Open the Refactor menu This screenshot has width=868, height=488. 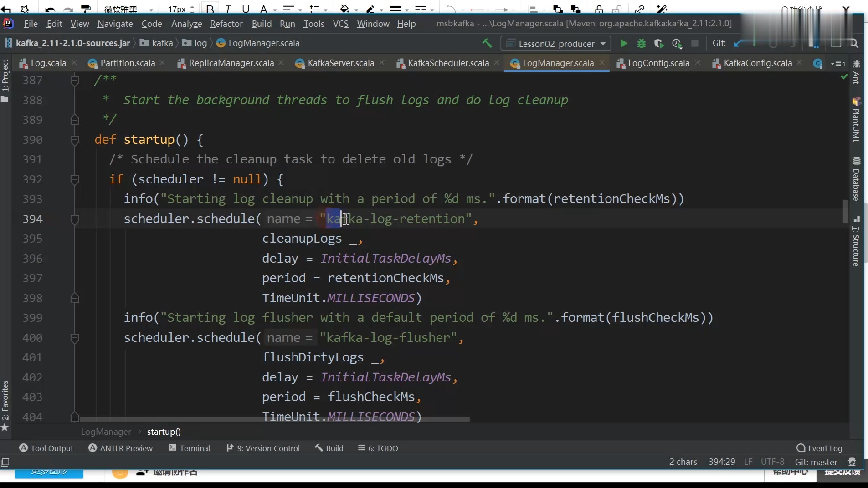coord(226,24)
